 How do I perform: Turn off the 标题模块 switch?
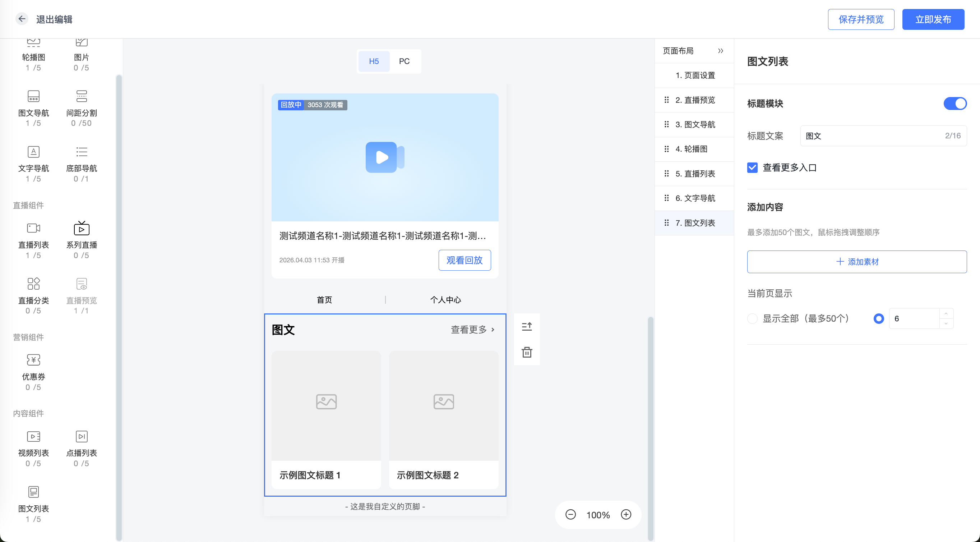coord(955,104)
